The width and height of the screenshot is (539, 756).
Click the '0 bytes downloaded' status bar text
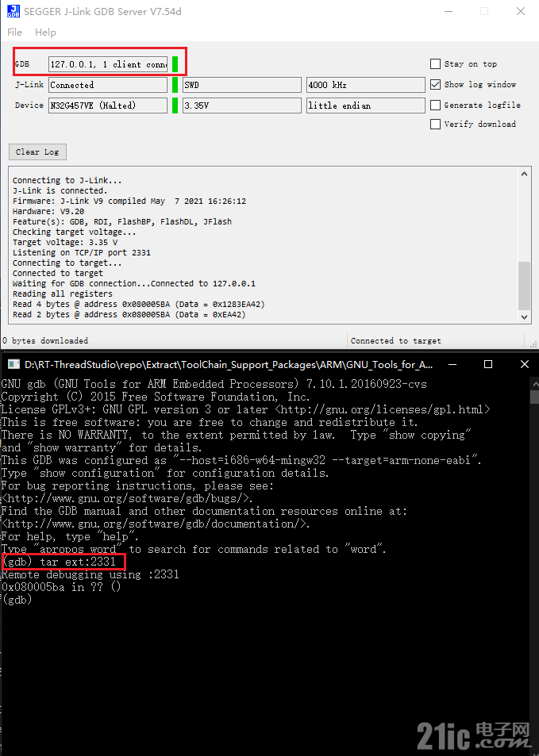(x=45, y=340)
